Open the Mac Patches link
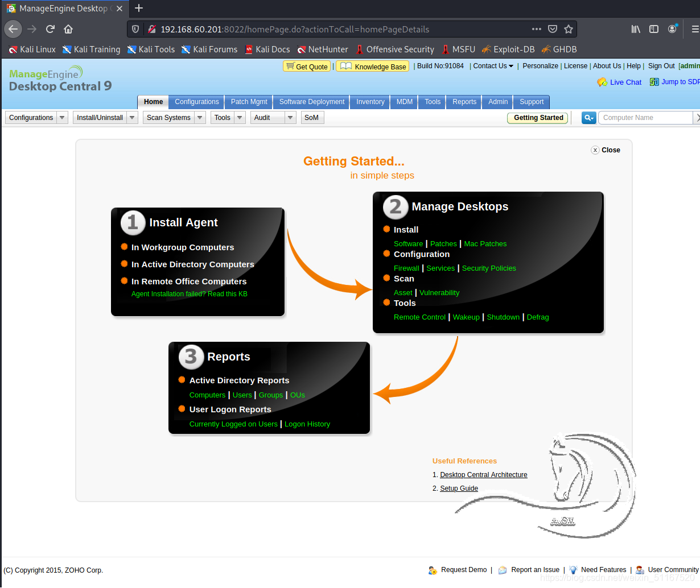 (x=485, y=244)
